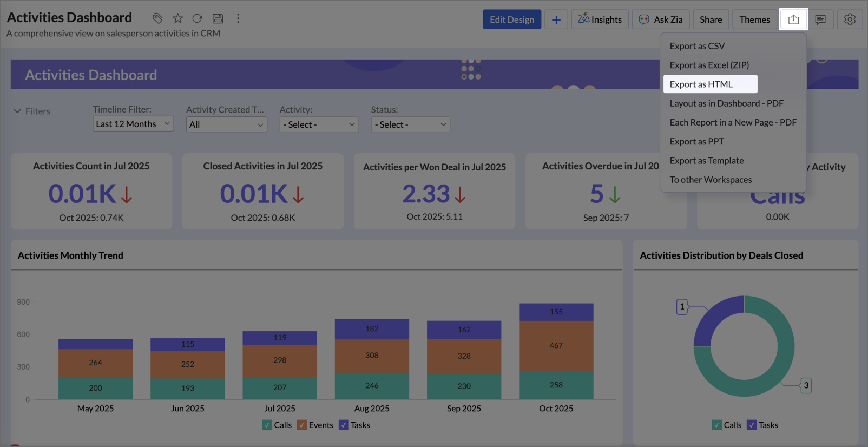Image resolution: width=868 pixels, height=447 pixels.
Task: Open the settings gear icon
Action: 850,19
